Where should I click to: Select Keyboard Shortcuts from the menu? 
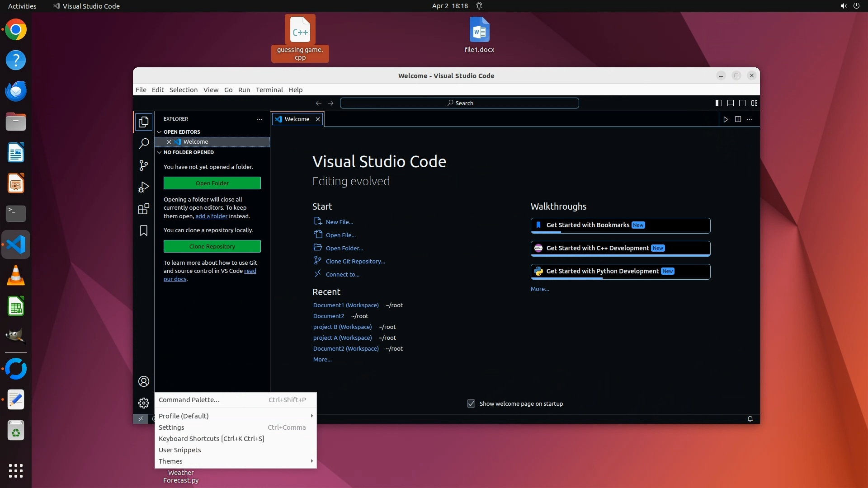(211, 438)
